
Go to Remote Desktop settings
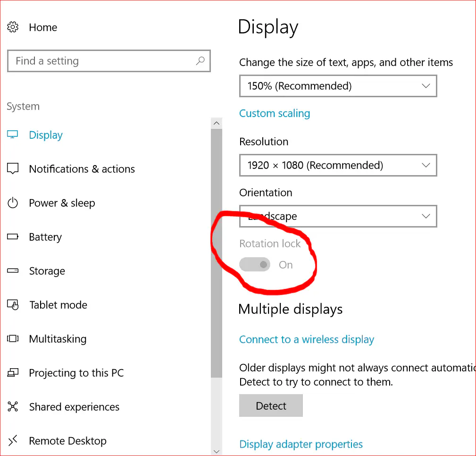(67, 441)
